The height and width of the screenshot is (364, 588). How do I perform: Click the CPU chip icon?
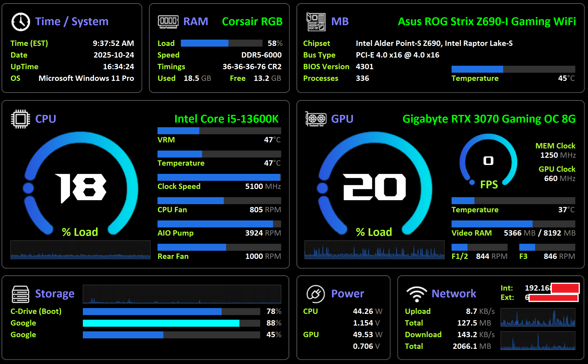(x=21, y=119)
